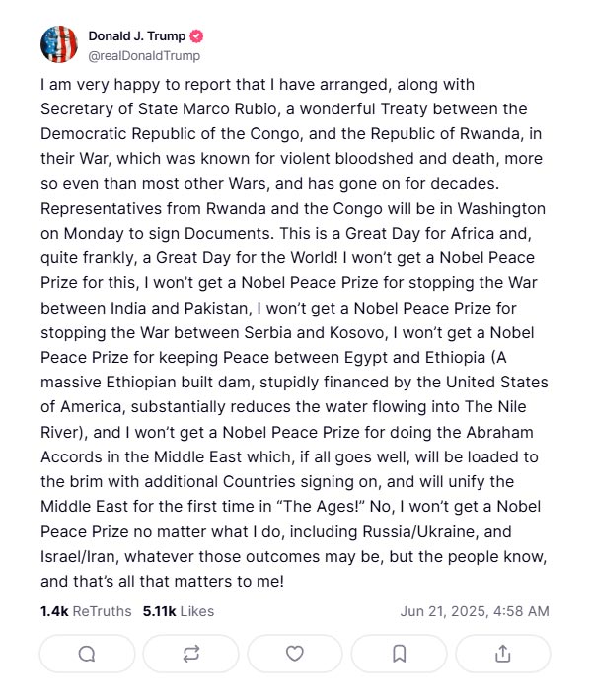The height and width of the screenshot is (700, 592).
Task: Like the post with the heart icon
Action: 295,654
